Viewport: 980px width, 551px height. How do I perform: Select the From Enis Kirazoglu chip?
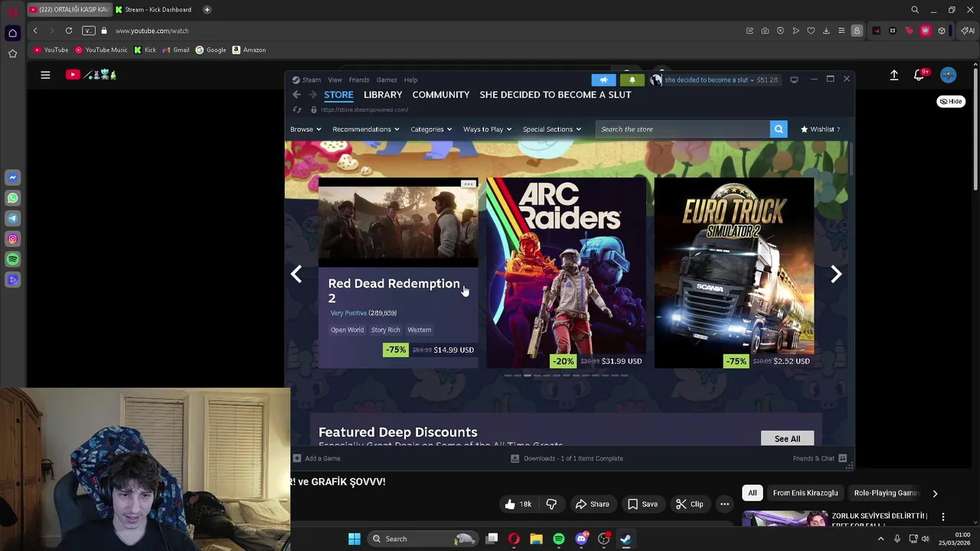tap(805, 494)
